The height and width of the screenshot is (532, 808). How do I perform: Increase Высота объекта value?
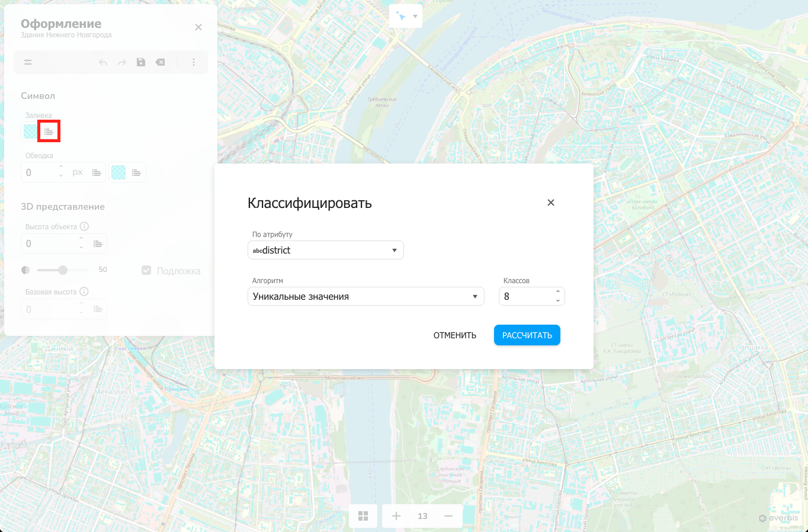pyautogui.click(x=81, y=239)
